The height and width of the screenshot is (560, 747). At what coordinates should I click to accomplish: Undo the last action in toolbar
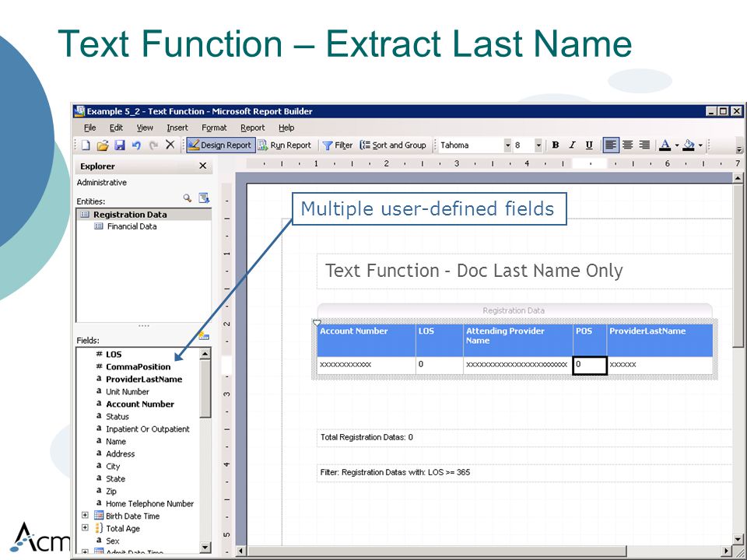coord(136,145)
